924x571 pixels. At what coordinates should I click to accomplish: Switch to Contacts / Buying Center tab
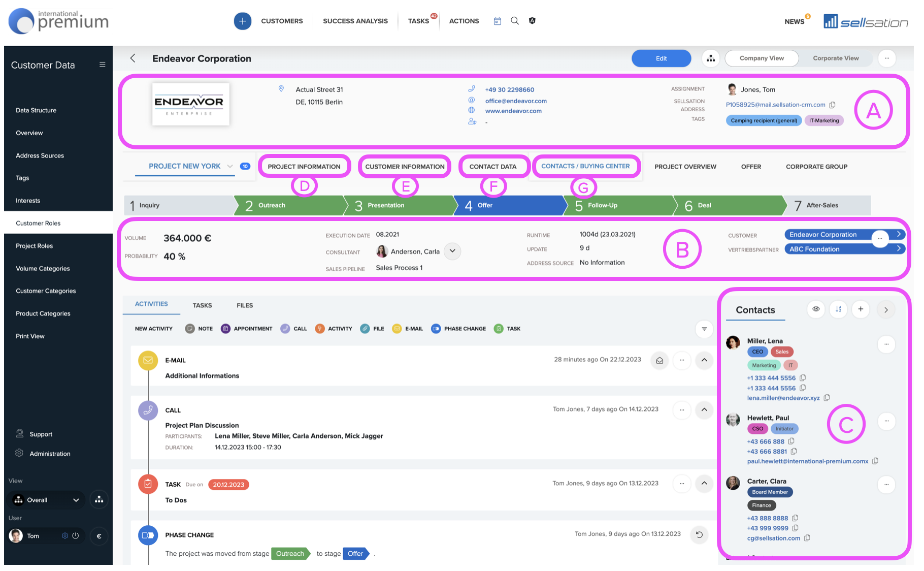point(585,166)
